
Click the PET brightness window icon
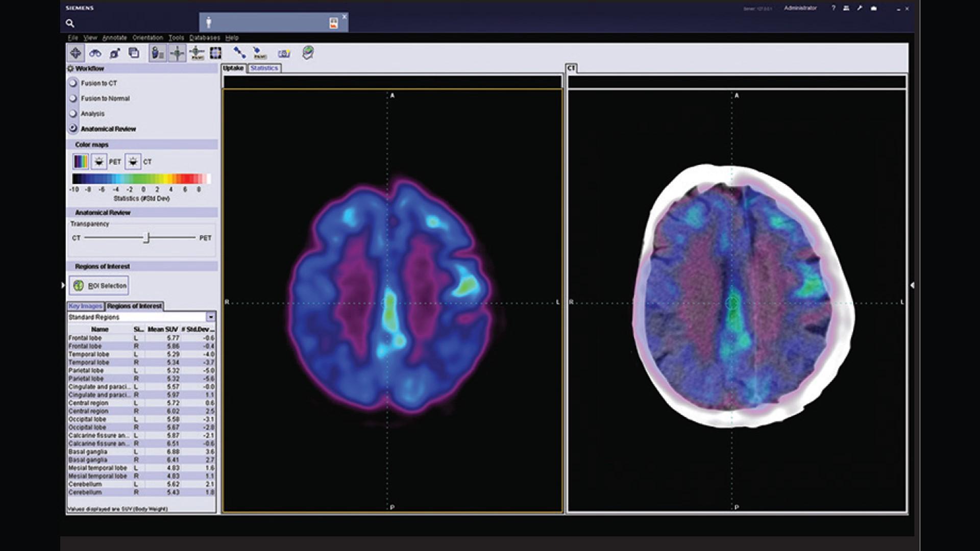pyautogui.click(x=99, y=162)
